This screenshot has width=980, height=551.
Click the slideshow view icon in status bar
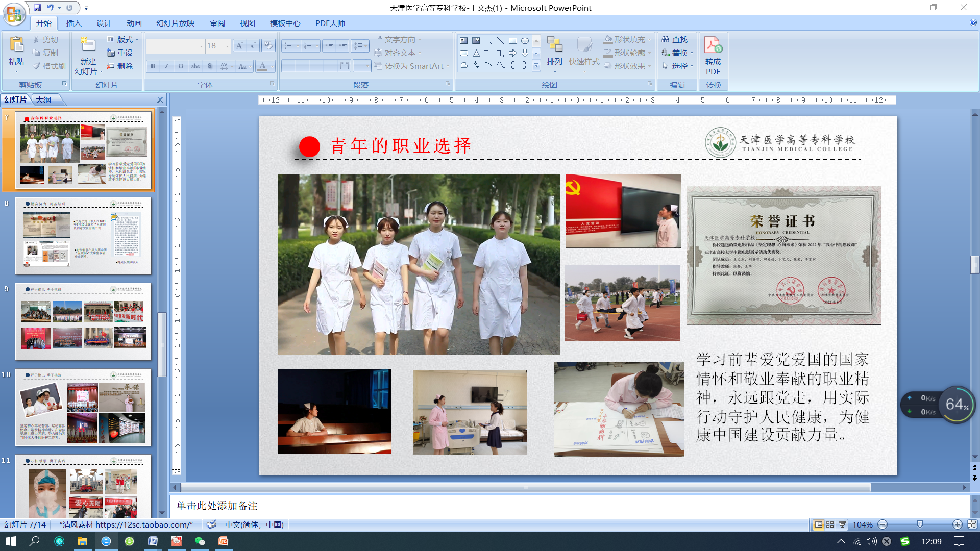click(842, 524)
